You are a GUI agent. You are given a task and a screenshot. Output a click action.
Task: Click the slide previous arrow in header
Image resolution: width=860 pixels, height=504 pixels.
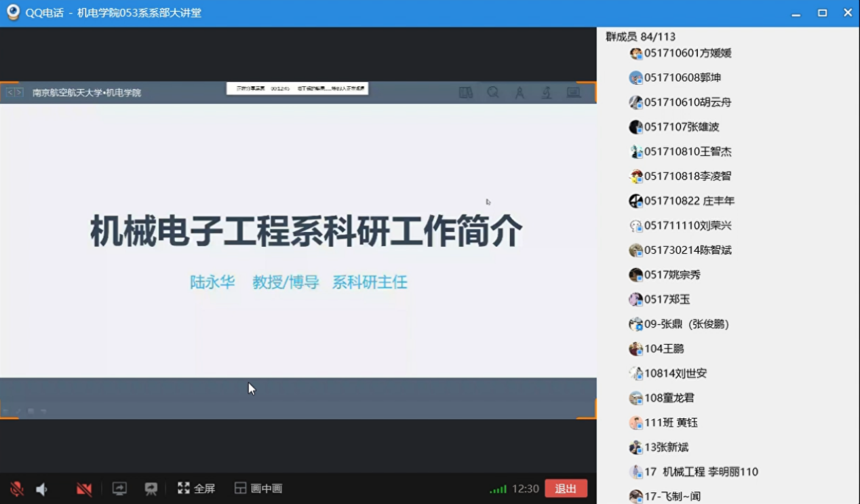point(10,92)
